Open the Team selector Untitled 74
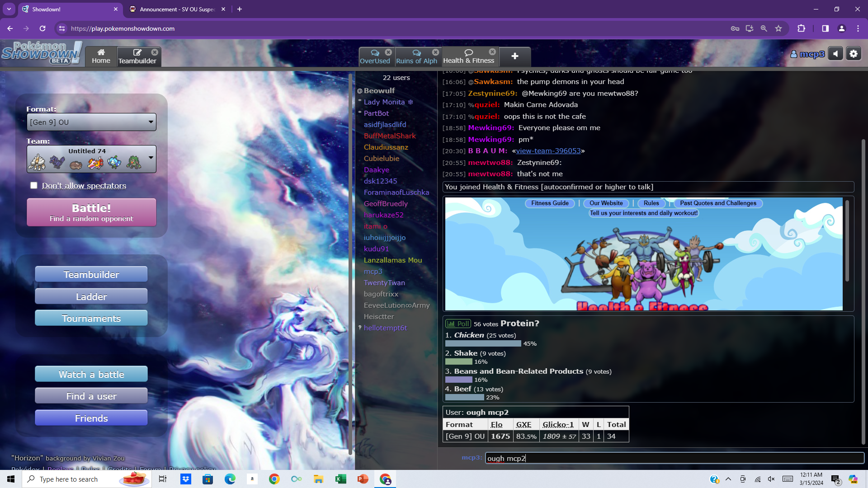The width and height of the screenshot is (868, 488). [x=91, y=159]
